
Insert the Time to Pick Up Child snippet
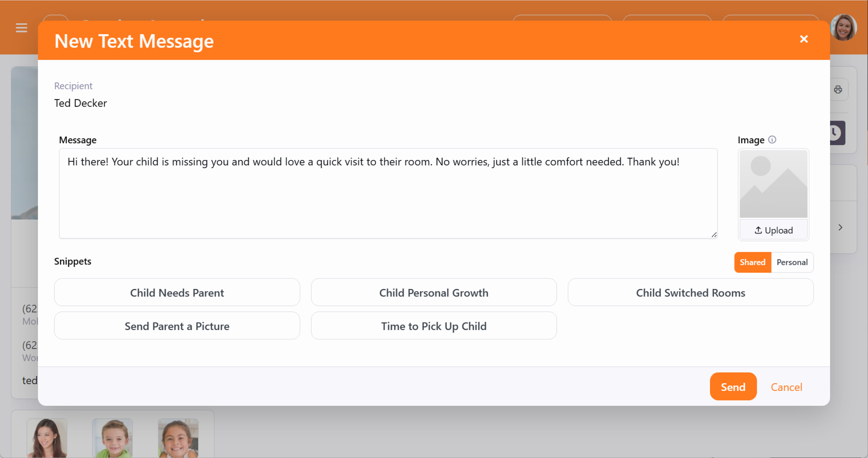pos(434,326)
